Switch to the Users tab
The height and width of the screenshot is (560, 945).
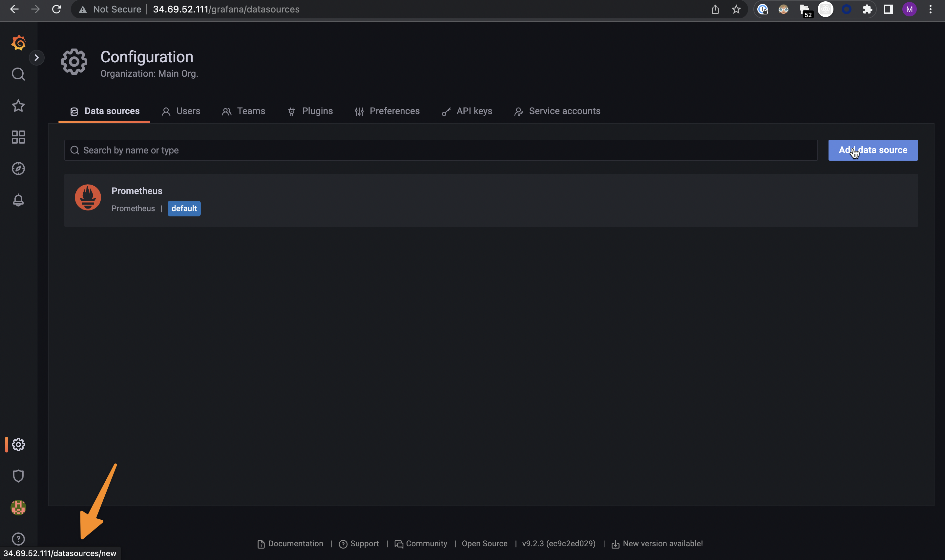click(181, 111)
